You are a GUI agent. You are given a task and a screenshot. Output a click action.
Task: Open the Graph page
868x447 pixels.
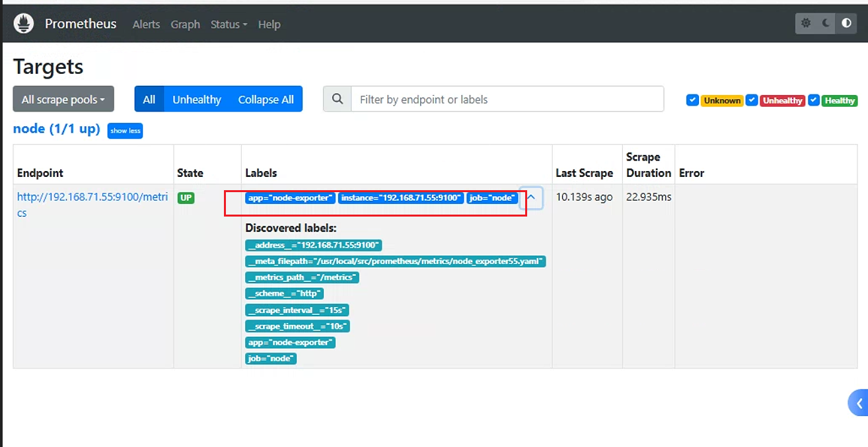click(185, 24)
